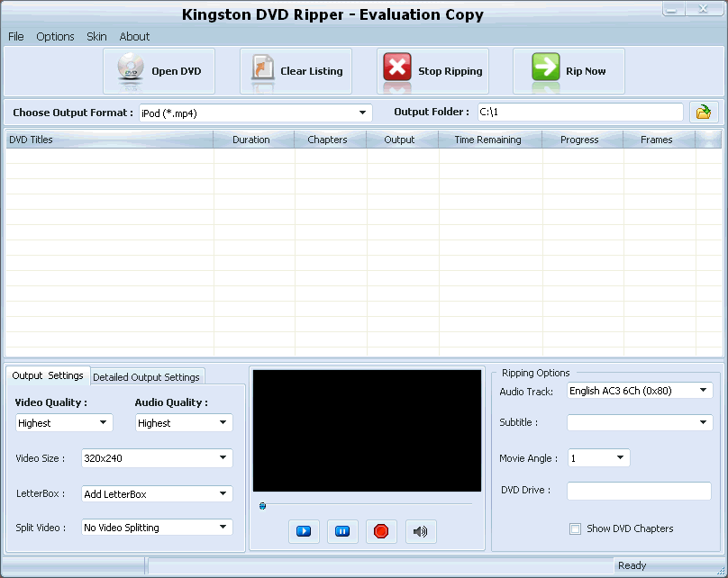Expand the Split Video dropdown
728x578 pixels.
point(157,527)
